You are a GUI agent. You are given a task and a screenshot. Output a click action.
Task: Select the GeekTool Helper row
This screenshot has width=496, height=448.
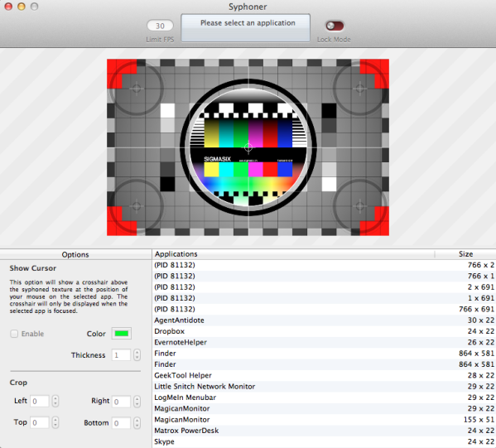324,376
